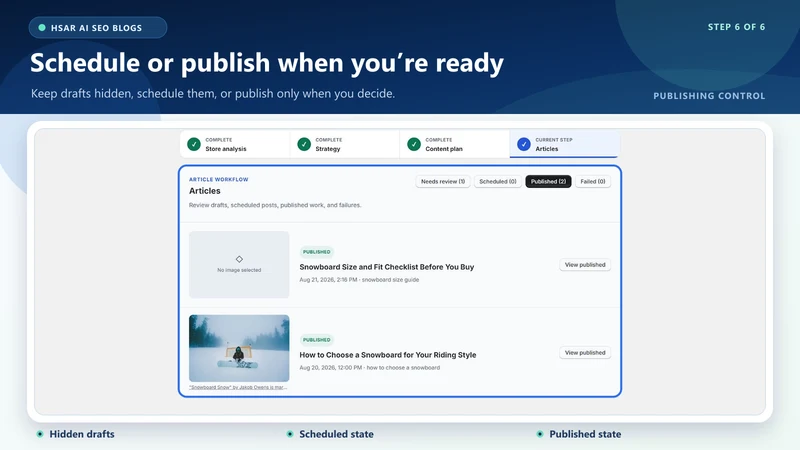The height and width of the screenshot is (450, 800).
Task: View published How to Choose a Snowboard
Action: click(585, 353)
